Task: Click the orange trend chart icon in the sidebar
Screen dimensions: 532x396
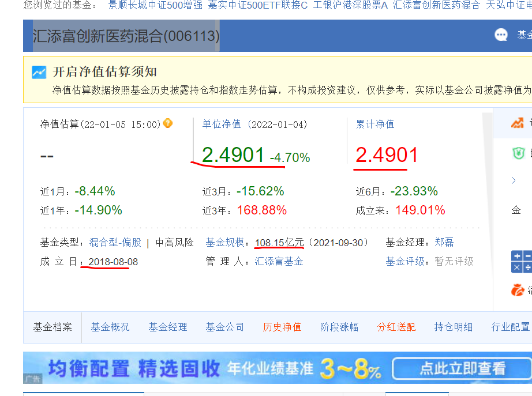Action: [x=518, y=123]
